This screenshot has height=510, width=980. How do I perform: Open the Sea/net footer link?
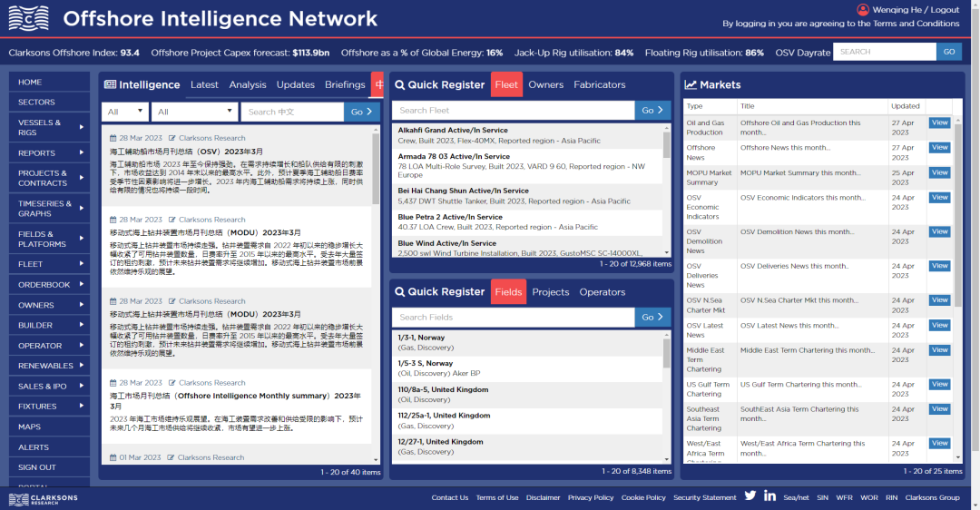pyautogui.click(x=796, y=497)
